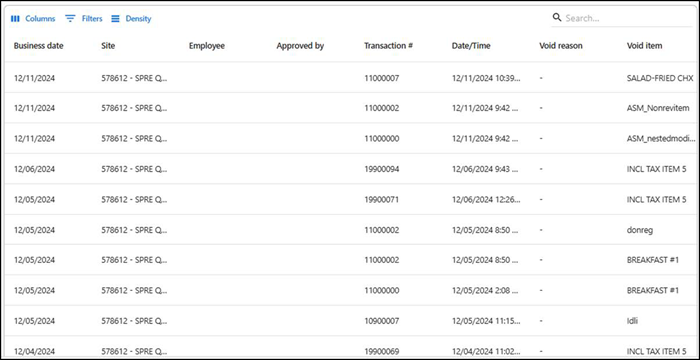The width and height of the screenshot is (700, 360).
Task: Select the ASM_Nonrevitem void item
Action: (x=658, y=108)
